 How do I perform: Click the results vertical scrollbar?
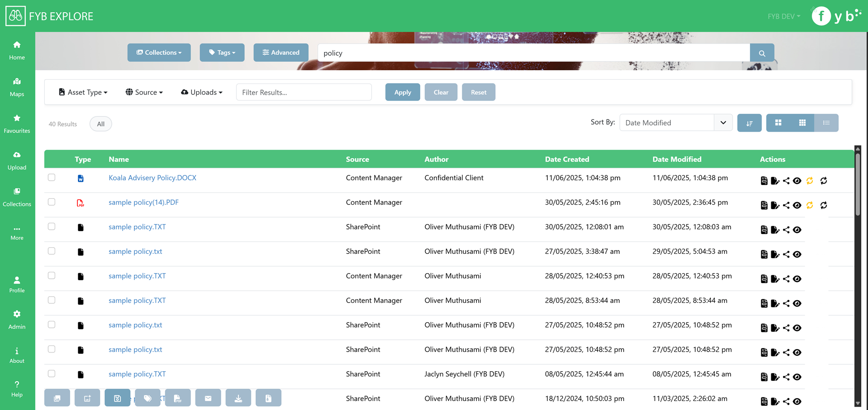click(x=858, y=184)
